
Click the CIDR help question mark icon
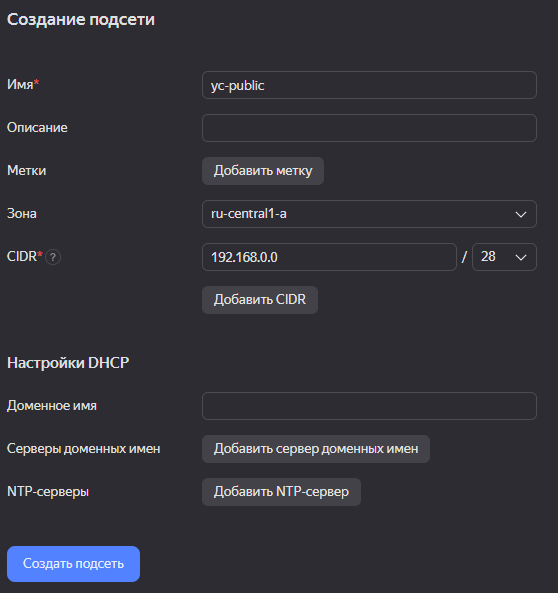click(53, 257)
